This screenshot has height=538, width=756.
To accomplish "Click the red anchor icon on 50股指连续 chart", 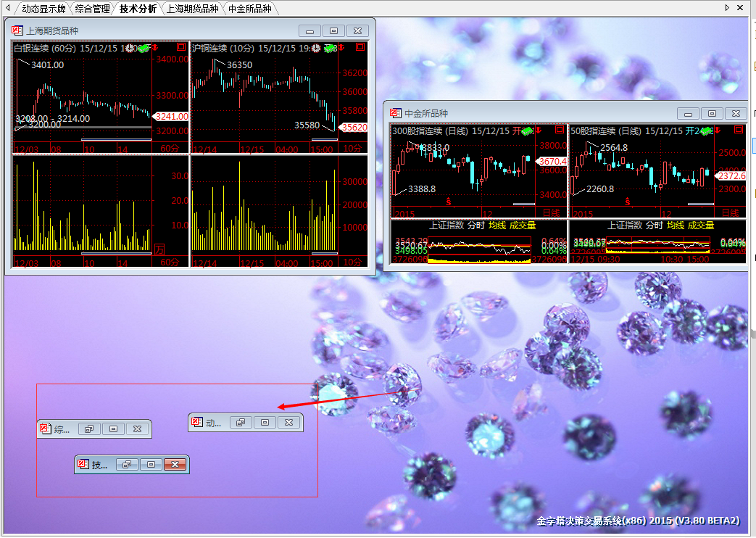I will click(x=718, y=131).
